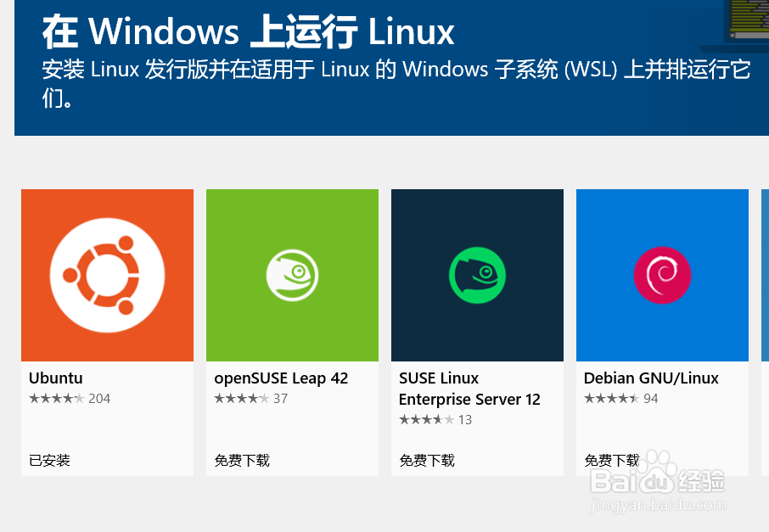Click SUSE Enterprise star rating with 13 reviews
Image resolution: width=769 pixels, height=532 pixels.
pyautogui.click(x=435, y=420)
